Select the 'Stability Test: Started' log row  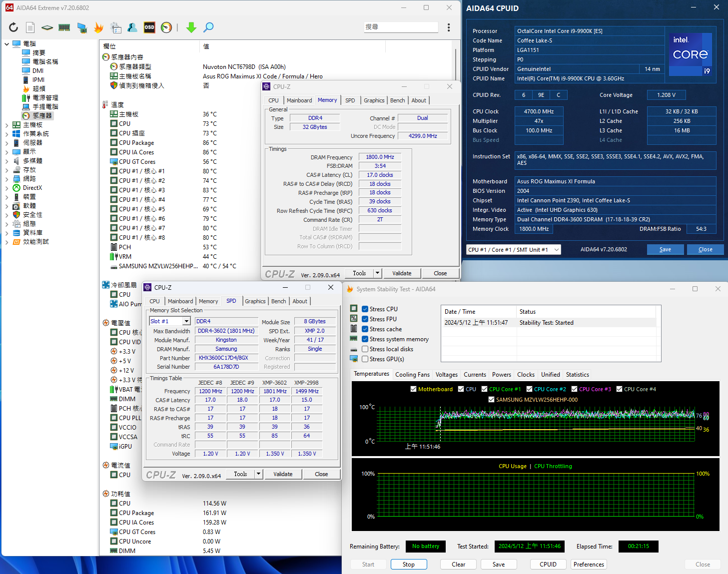click(551, 323)
